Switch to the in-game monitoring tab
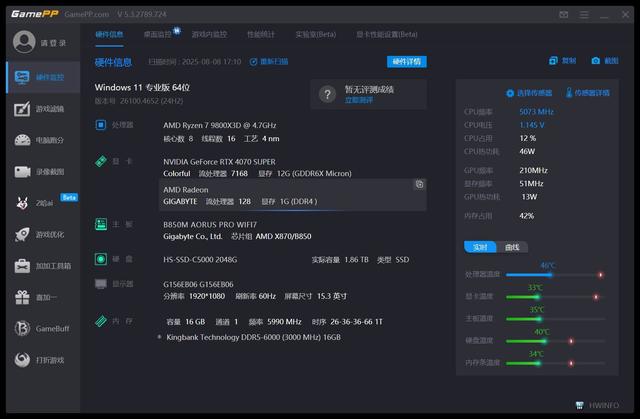 coord(209,34)
